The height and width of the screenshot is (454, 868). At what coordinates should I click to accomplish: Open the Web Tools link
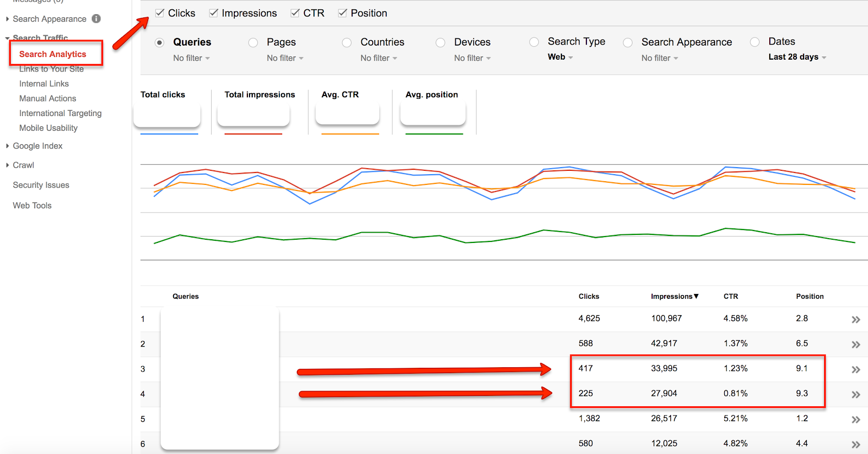(x=32, y=206)
